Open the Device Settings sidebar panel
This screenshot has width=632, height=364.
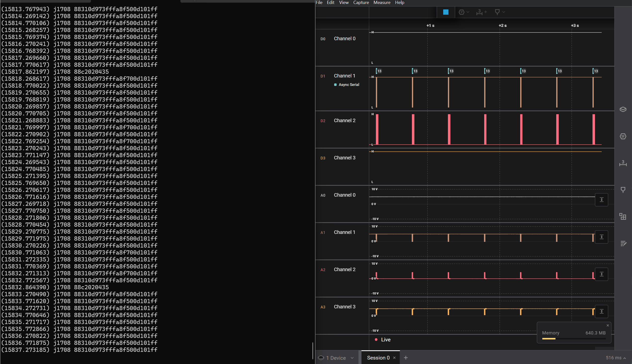click(x=623, y=109)
